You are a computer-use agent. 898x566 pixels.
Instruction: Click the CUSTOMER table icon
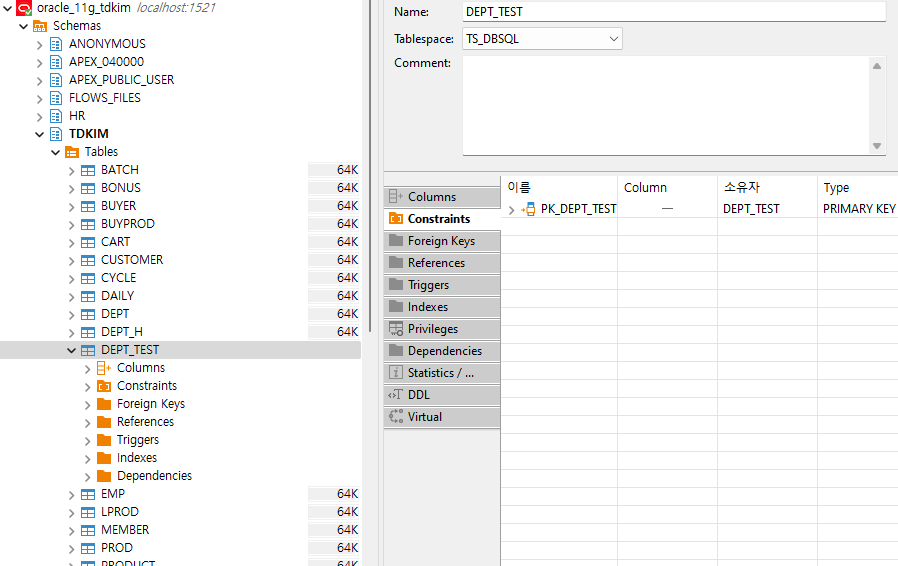pos(88,260)
